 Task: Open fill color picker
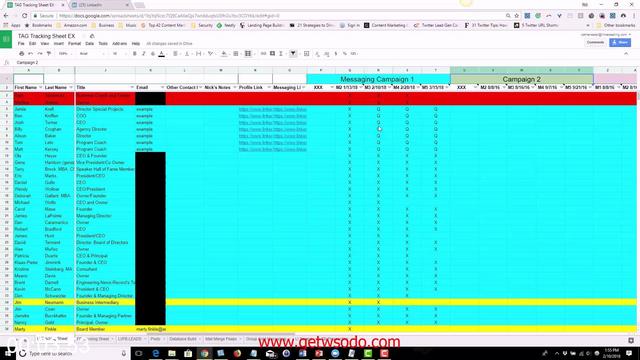point(224,53)
